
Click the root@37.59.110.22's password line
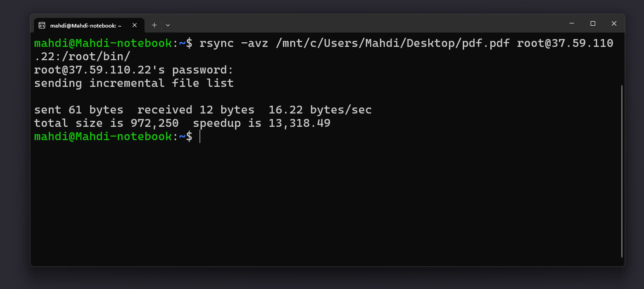133,70
